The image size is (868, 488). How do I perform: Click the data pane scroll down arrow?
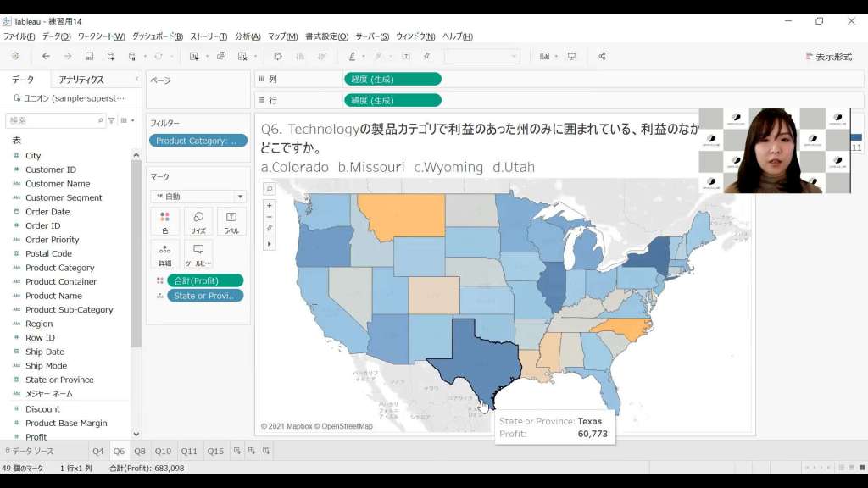pos(136,435)
